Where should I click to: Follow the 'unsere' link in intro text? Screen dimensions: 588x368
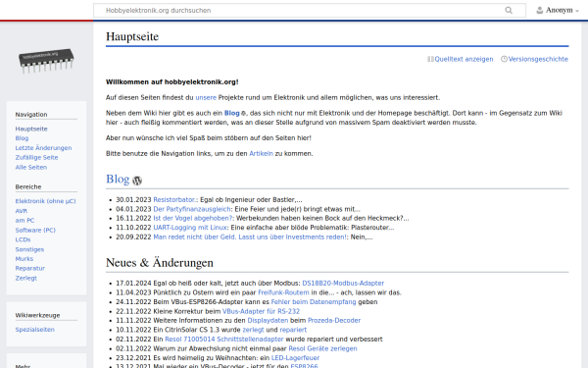[206, 97]
